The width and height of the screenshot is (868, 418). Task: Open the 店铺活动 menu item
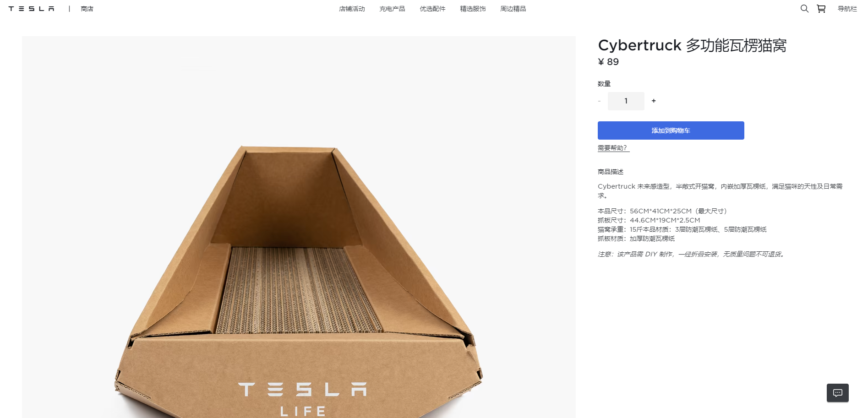tap(352, 9)
